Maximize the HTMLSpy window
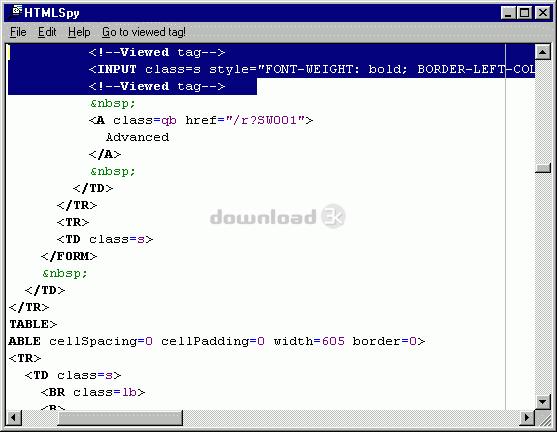Image resolution: width=557 pixels, height=432 pixels. 524,13
